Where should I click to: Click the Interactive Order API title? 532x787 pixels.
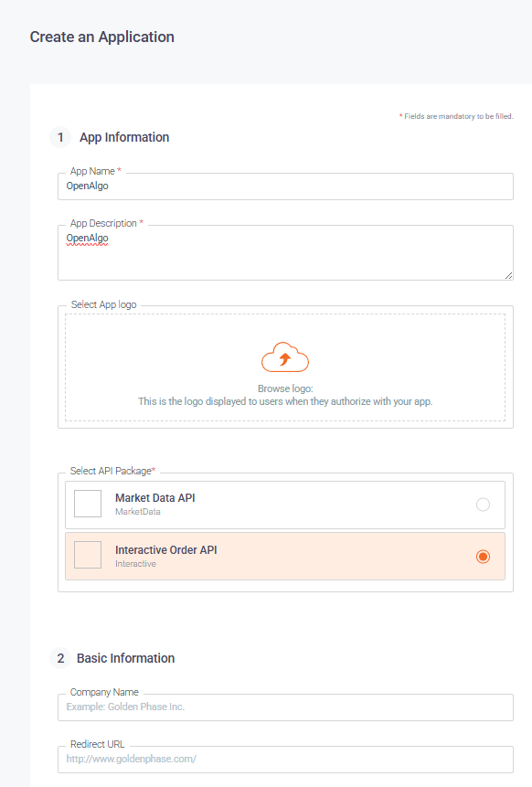pyautogui.click(x=166, y=550)
